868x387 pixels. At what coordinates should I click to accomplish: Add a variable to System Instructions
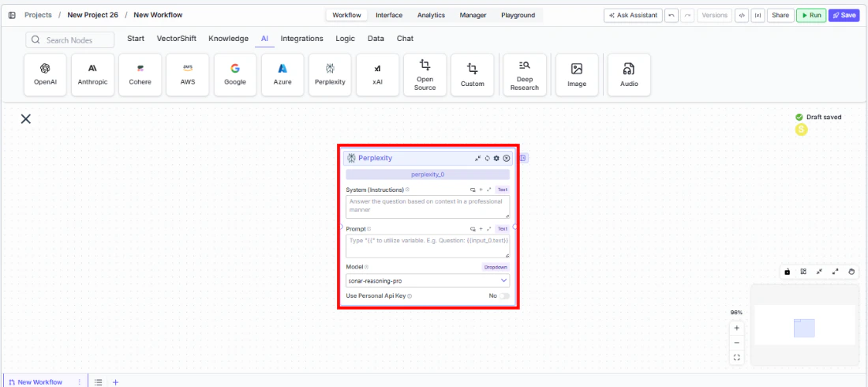point(481,190)
